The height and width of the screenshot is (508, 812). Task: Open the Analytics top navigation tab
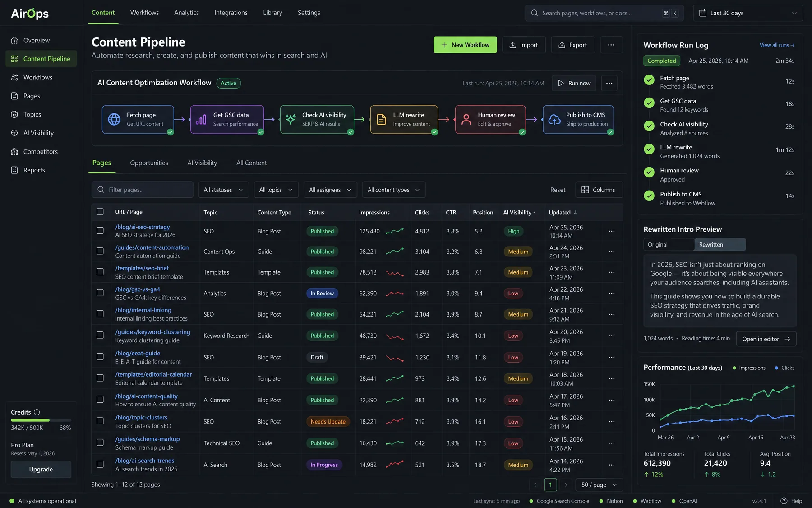click(x=186, y=13)
